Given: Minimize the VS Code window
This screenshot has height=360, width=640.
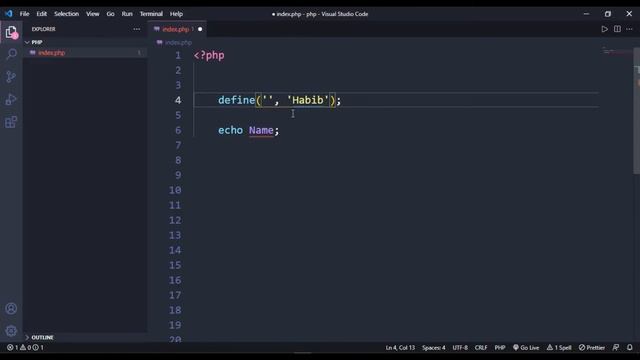Looking at the screenshot, I should tap(587, 14).
